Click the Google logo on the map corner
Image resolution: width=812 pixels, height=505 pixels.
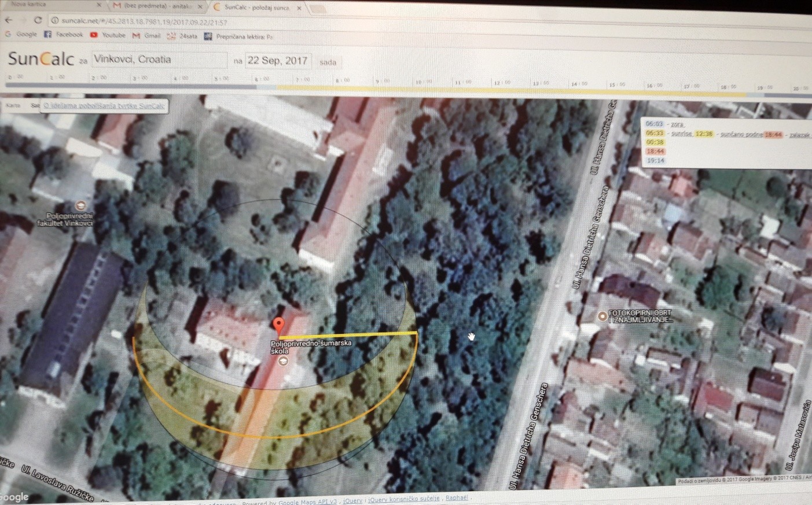click(x=14, y=498)
